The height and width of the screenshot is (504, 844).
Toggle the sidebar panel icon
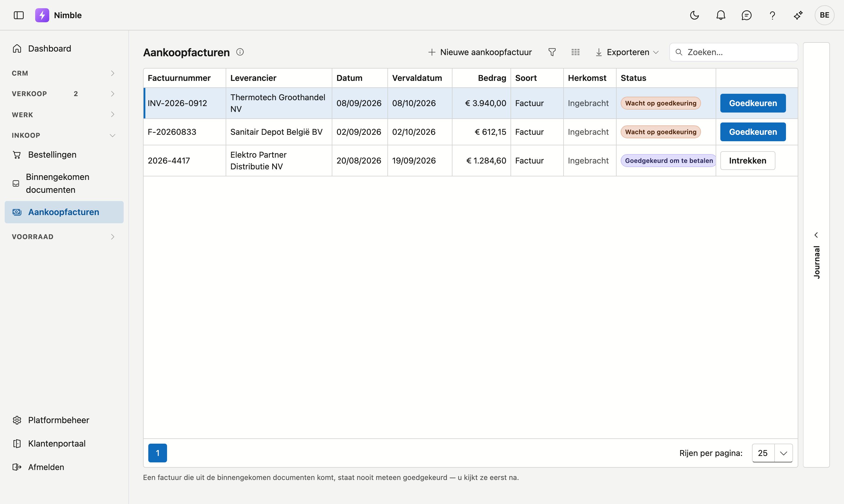point(19,15)
